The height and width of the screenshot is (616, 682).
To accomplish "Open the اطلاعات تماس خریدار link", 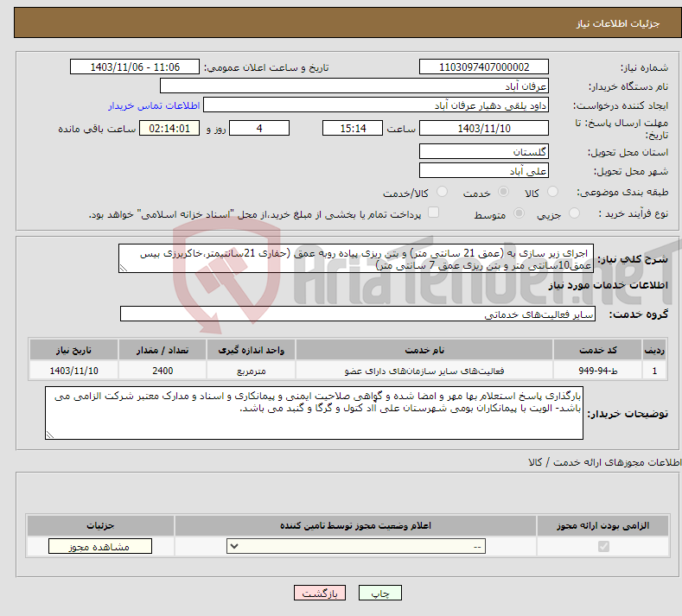I will [x=154, y=105].
